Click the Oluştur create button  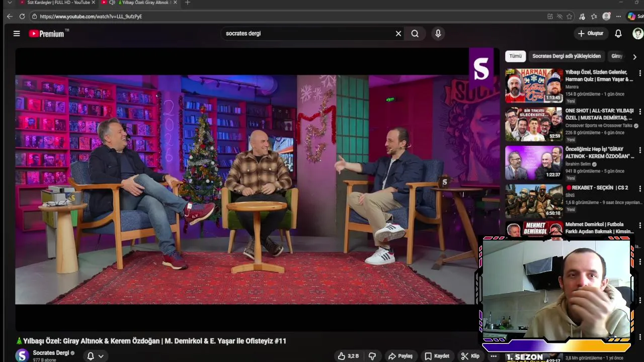coord(591,34)
